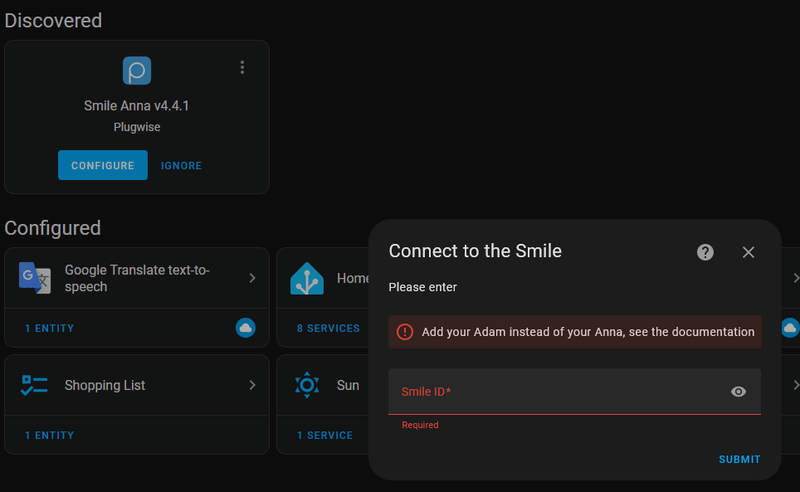Toggle Smile ID visibility eye icon

(x=738, y=392)
